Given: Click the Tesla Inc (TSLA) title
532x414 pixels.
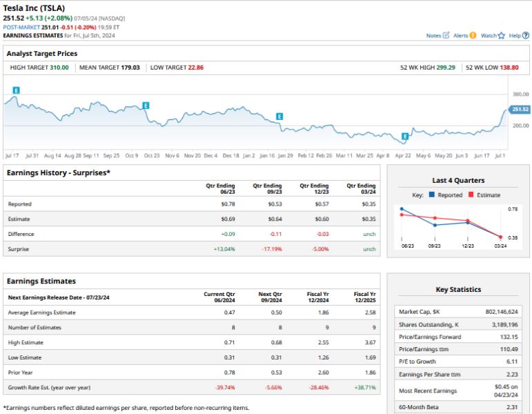Looking at the screenshot, I should point(34,8).
